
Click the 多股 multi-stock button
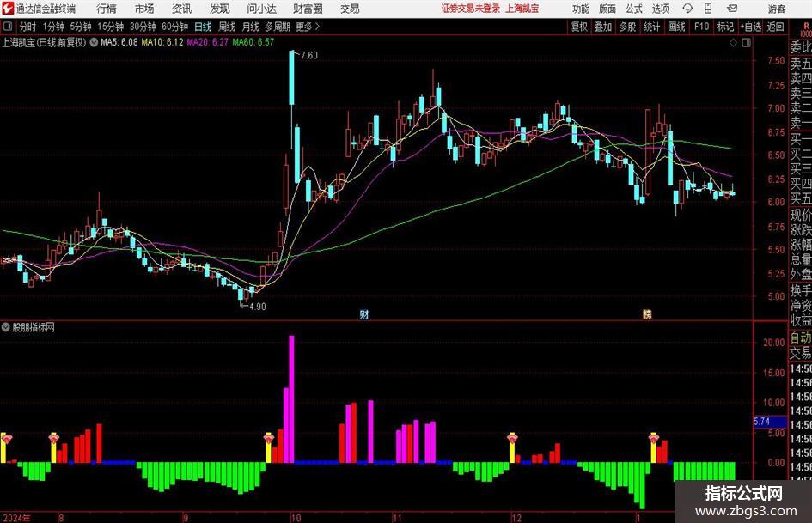click(x=627, y=27)
